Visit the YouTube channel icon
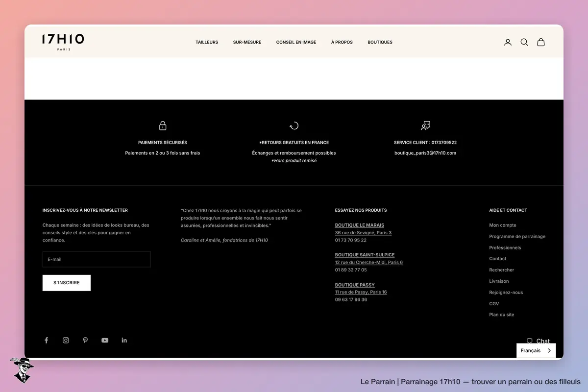The width and height of the screenshot is (588, 392). pos(105,340)
